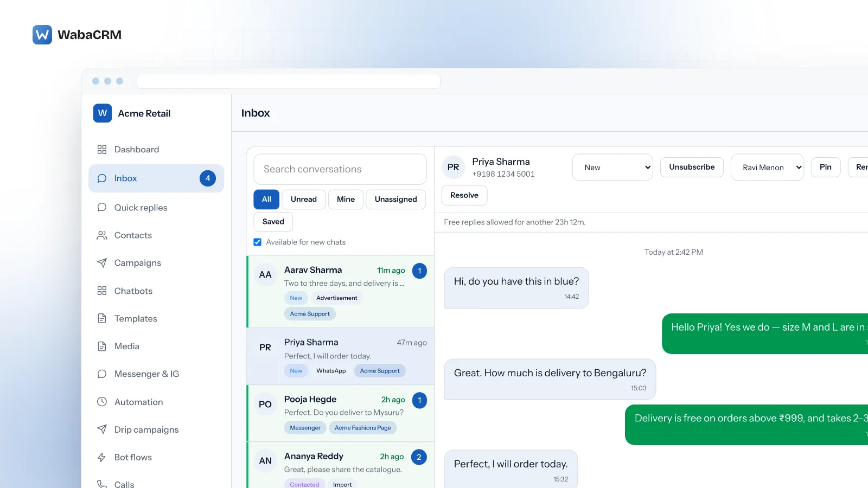Click unread count badge on Pooja Hegde
The height and width of the screenshot is (488, 868).
(x=419, y=400)
